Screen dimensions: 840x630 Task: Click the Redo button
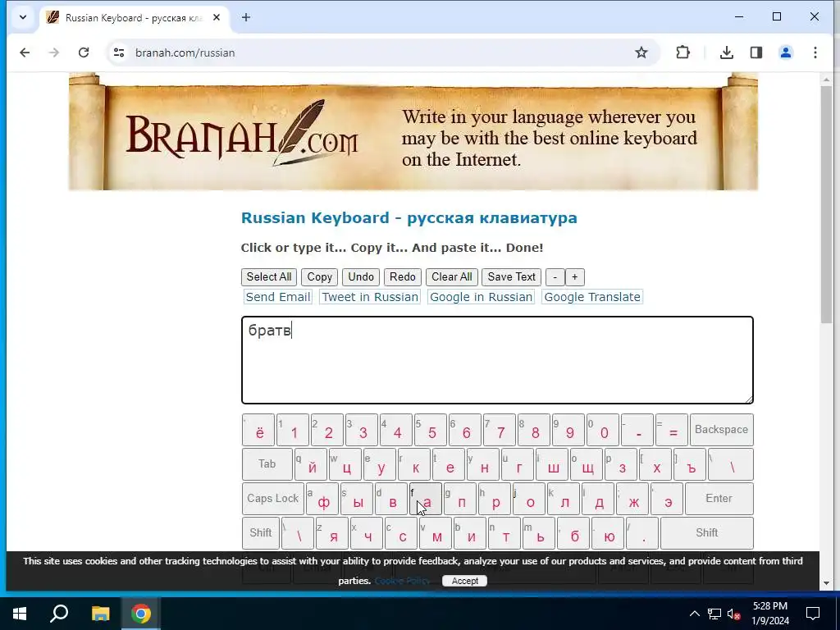(403, 277)
